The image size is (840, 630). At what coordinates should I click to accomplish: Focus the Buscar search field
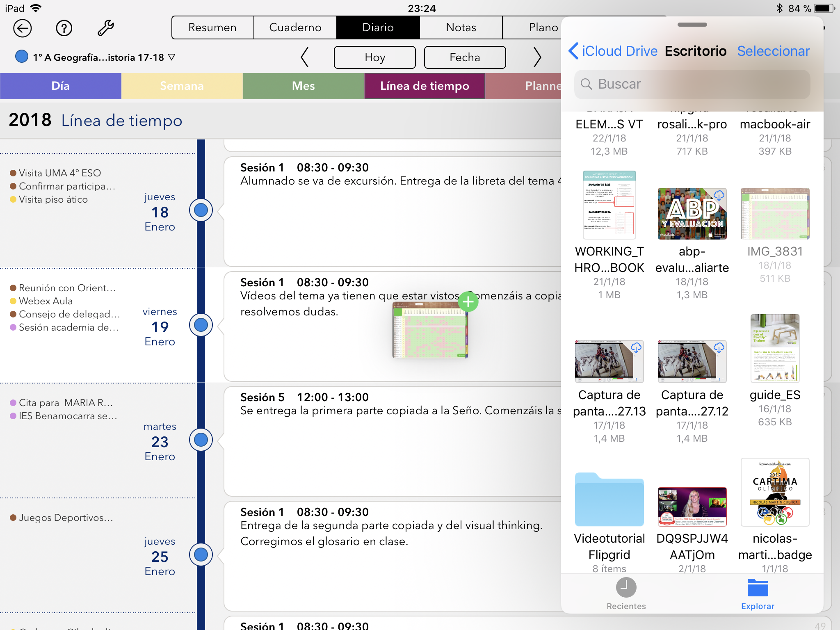[x=692, y=84]
